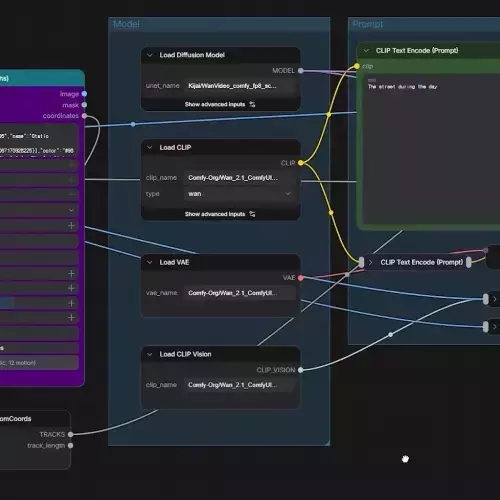
Task: Open the vae_name selector in Load VAE
Action: point(239,293)
